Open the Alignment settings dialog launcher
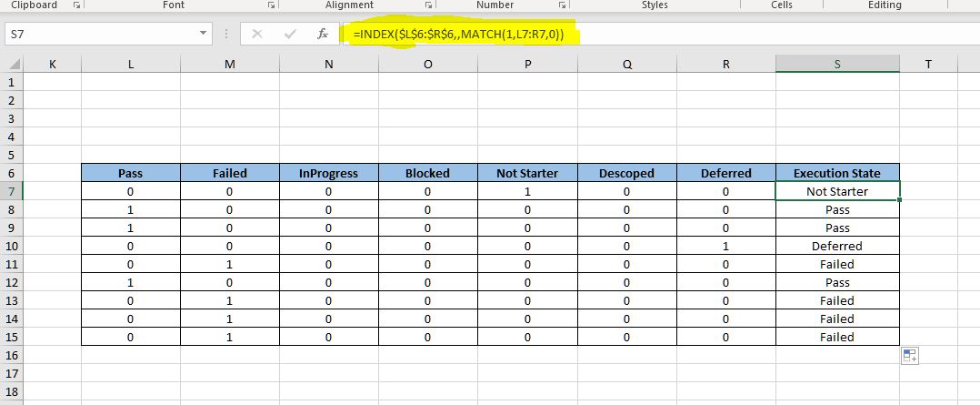The image size is (980, 405). tap(428, 5)
